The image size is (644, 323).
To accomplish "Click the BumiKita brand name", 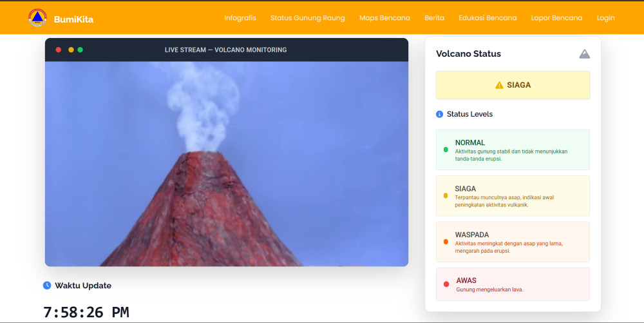I will (x=73, y=19).
